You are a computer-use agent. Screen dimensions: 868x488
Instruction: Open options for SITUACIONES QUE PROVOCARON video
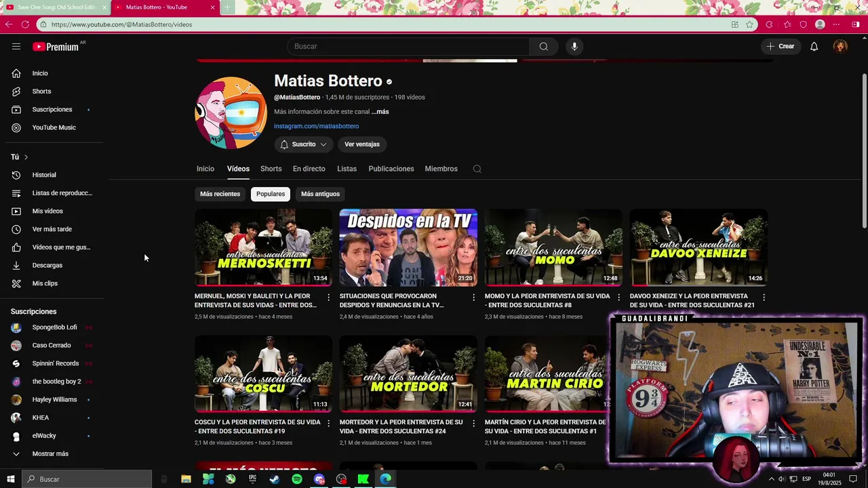474,297
